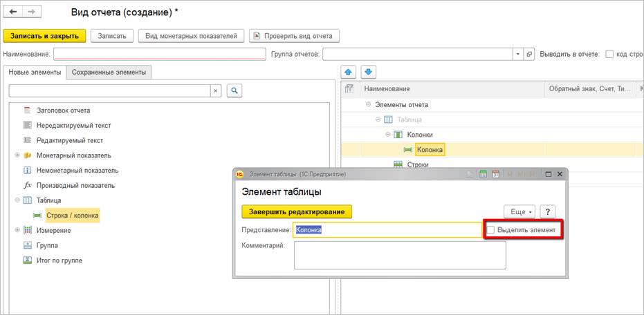Close the Элемент таблицы dialog
The image size is (644, 315).
pos(560,174)
